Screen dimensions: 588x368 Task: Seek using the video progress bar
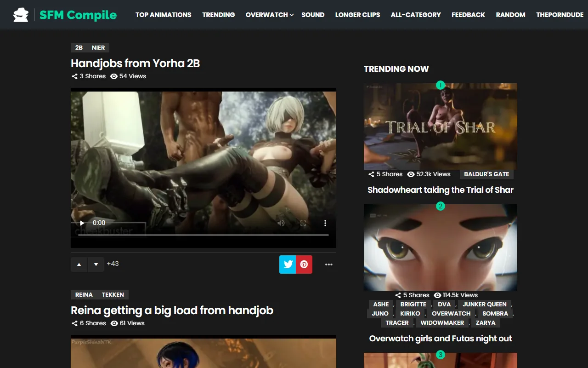[x=203, y=235]
